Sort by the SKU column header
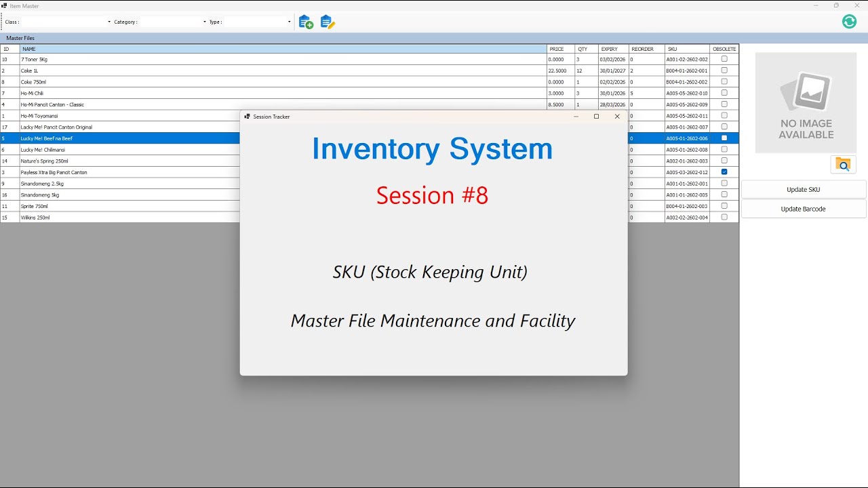 (x=687, y=49)
